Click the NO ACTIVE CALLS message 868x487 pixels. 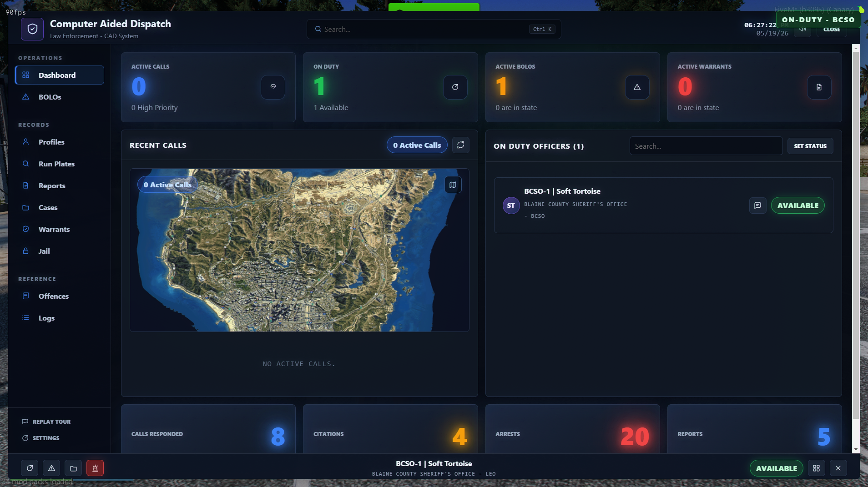(299, 364)
